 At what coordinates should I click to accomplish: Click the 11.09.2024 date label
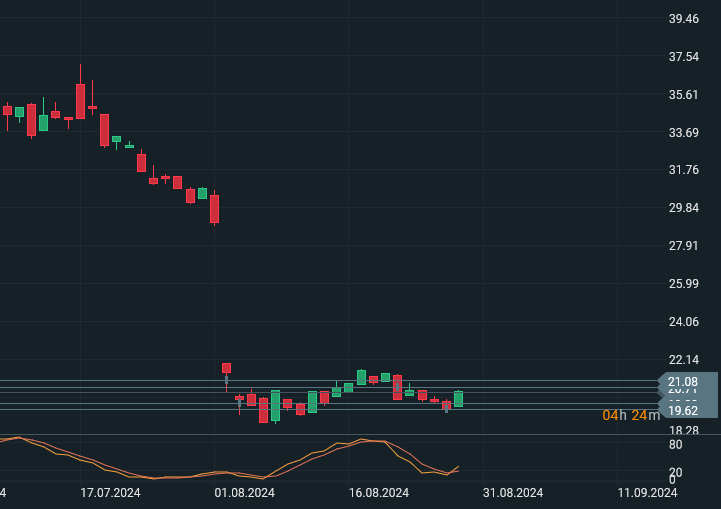coord(646,492)
